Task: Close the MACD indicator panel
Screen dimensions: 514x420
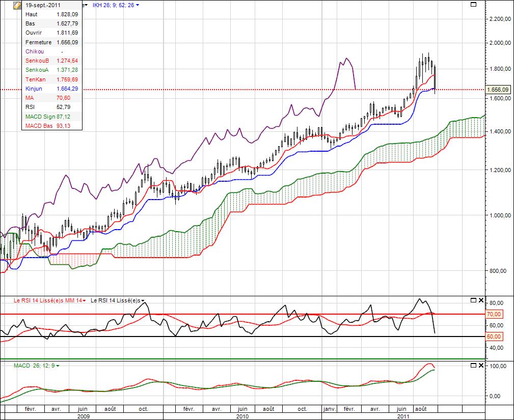Action: click(x=480, y=366)
